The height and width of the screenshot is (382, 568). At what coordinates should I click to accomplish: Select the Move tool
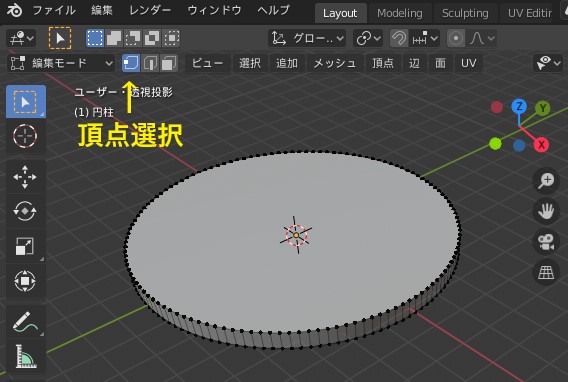[x=26, y=177]
